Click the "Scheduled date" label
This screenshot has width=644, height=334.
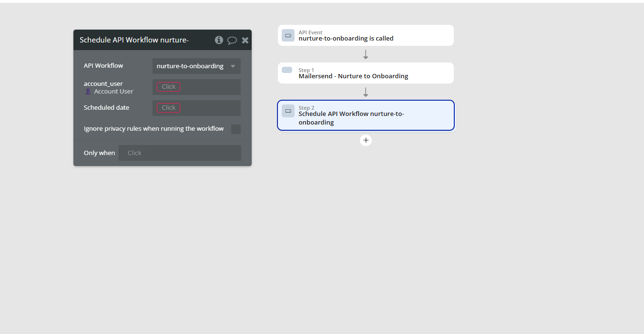coord(106,108)
